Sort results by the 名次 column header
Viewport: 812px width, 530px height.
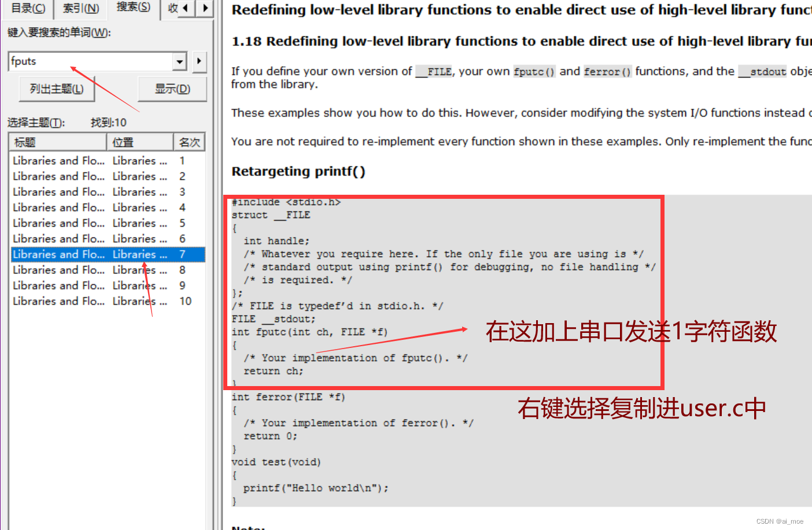click(x=189, y=142)
